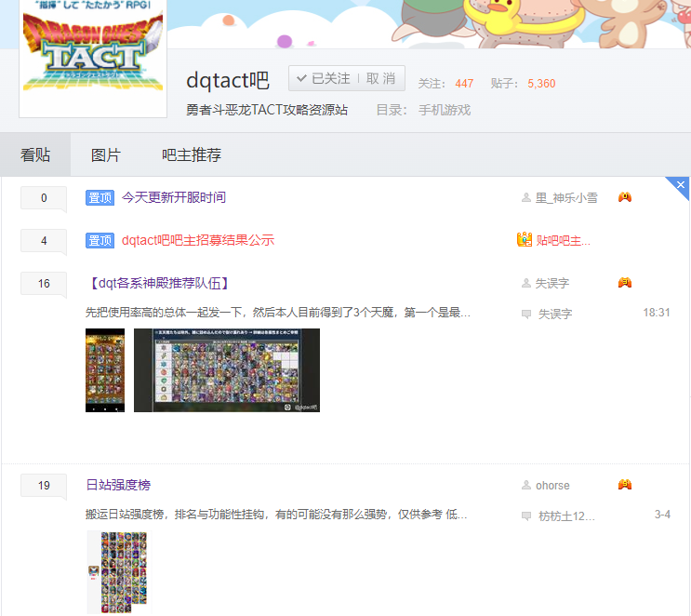Click the preview text 先把使用率高的总体一起发一下
The height and width of the screenshot is (616, 691).
click(x=278, y=313)
